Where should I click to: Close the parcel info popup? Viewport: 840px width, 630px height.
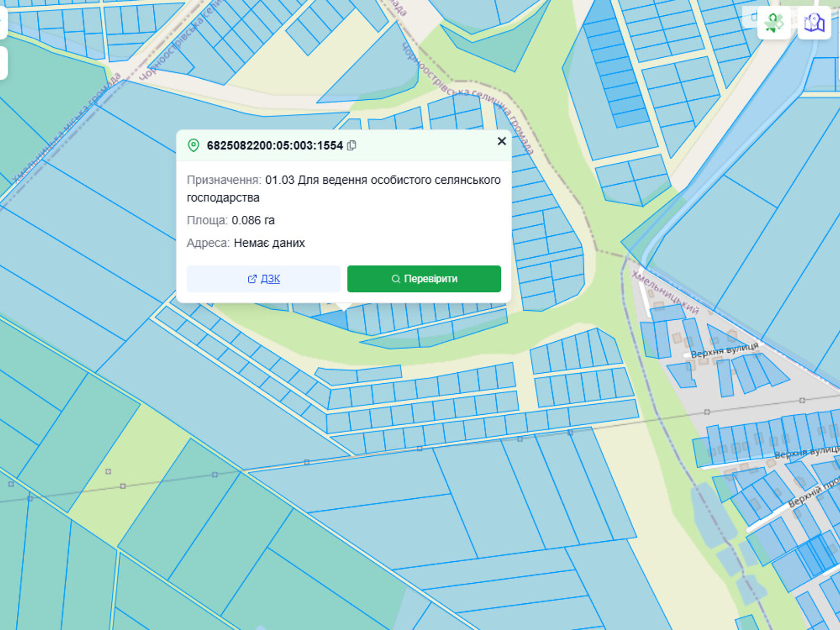point(501,141)
